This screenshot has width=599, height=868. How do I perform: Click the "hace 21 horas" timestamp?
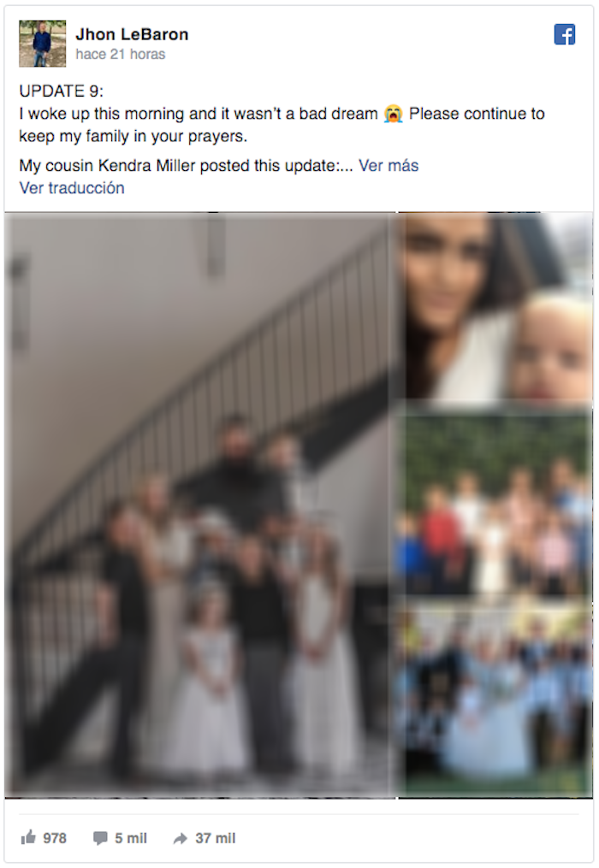[x=121, y=54]
